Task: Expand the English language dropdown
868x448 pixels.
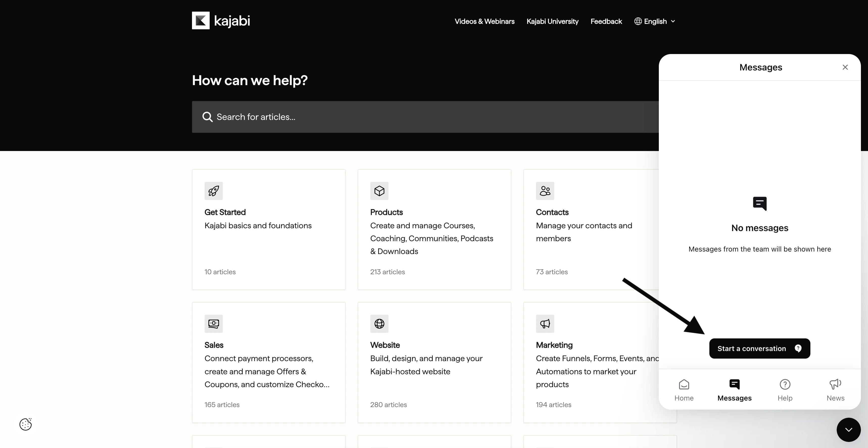Action: click(x=655, y=21)
